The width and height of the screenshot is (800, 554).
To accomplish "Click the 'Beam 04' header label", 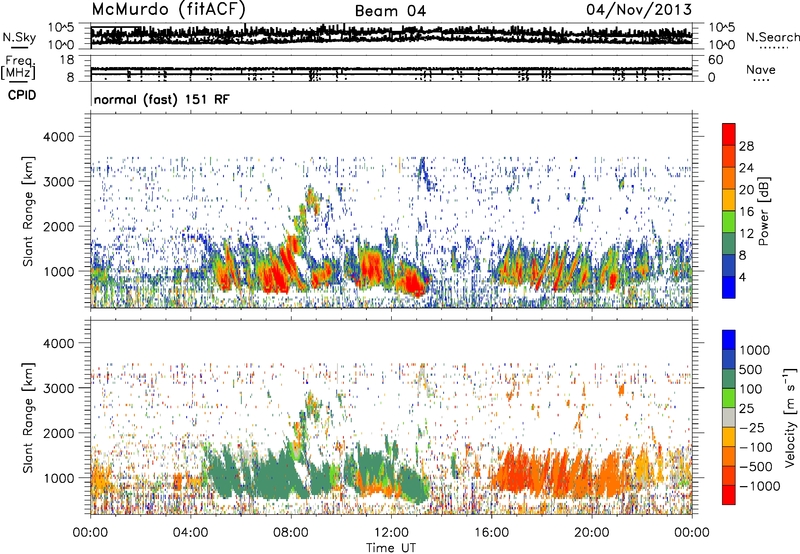I will 390,11.
